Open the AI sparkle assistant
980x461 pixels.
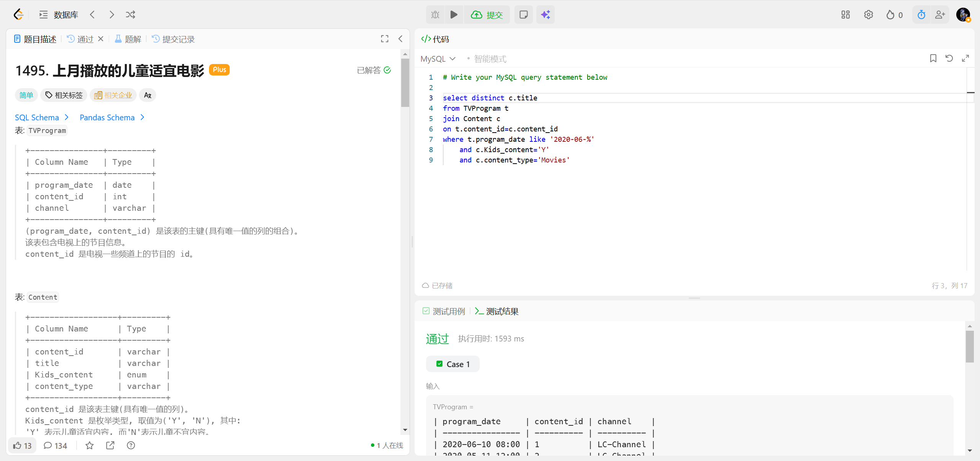click(x=545, y=15)
